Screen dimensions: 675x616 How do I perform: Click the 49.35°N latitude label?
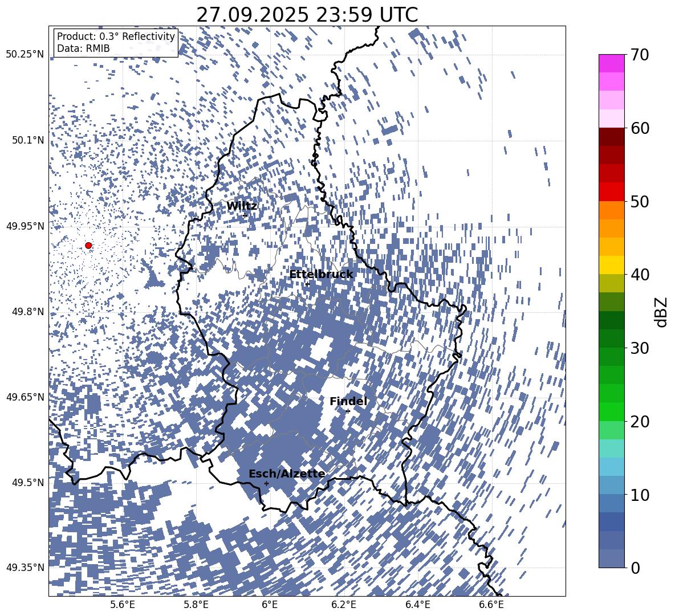pos(25,568)
